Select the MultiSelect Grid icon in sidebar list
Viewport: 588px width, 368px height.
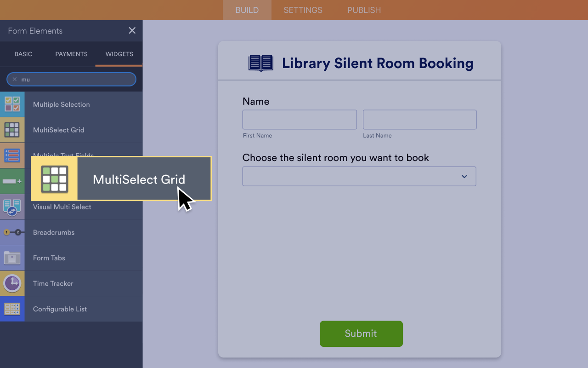pos(12,130)
